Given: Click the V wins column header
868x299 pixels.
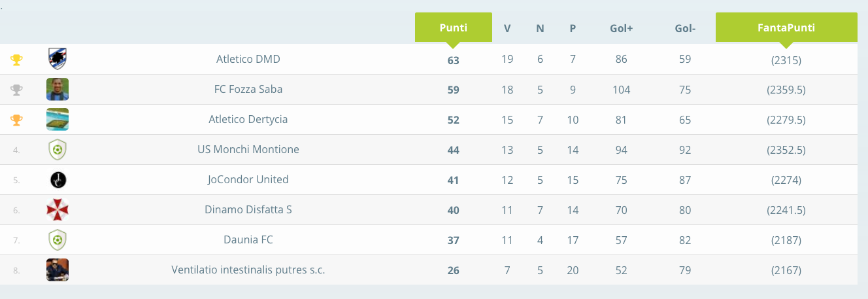Looking at the screenshot, I should coord(507,29).
